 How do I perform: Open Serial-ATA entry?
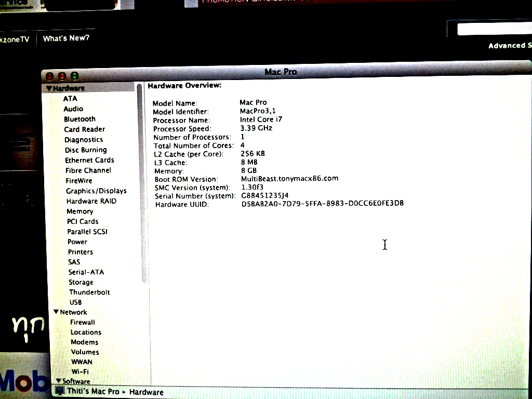[86, 272]
